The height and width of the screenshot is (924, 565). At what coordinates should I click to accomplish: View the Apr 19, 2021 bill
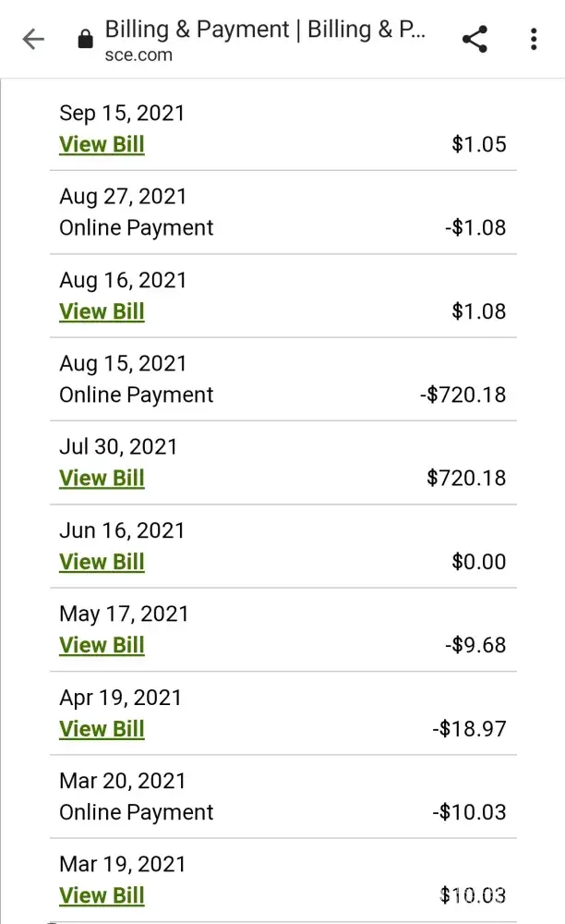pos(102,729)
